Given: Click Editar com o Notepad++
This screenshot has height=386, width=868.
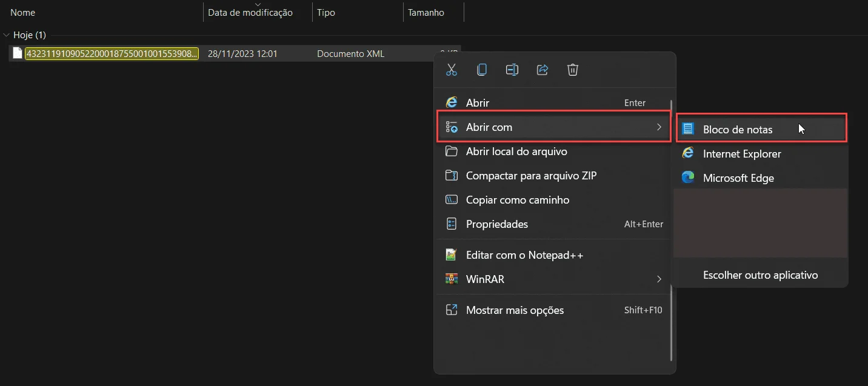Looking at the screenshot, I should 524,255.
